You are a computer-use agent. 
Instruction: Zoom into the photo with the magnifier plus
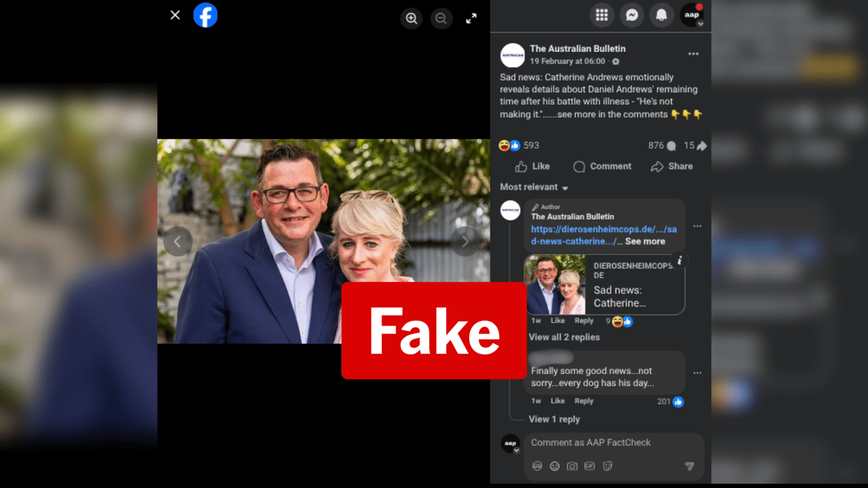[412, 18]
